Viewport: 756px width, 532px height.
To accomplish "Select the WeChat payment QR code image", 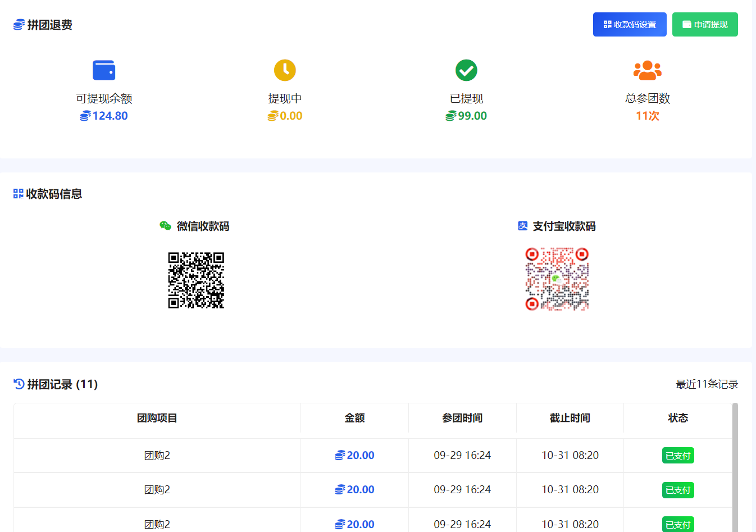I will pos(196,280).
